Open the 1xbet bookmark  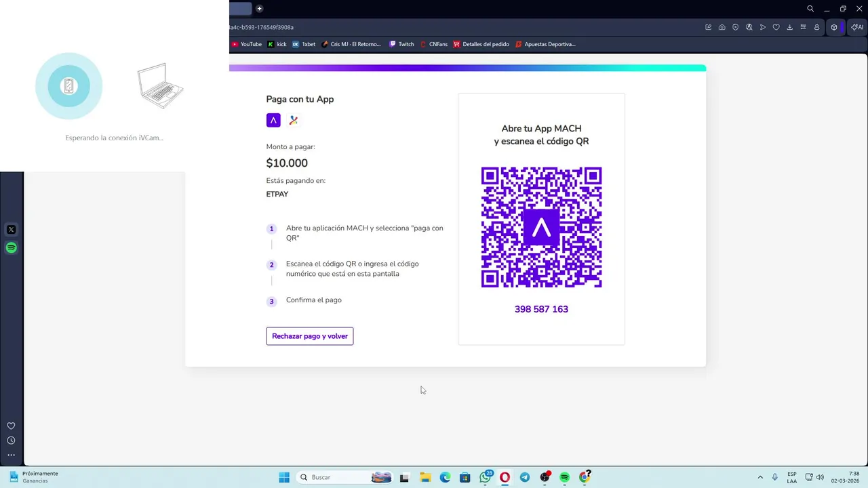[x=304, y=44]
